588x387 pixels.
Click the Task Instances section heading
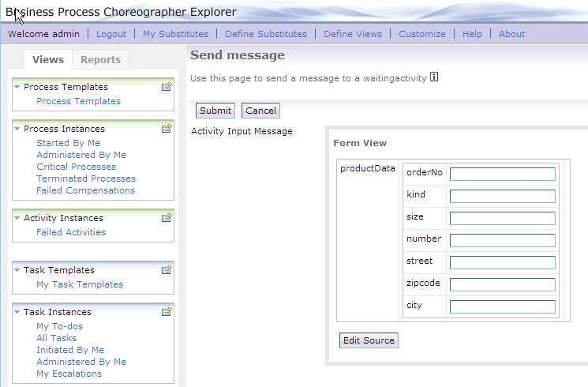[58, 312]
